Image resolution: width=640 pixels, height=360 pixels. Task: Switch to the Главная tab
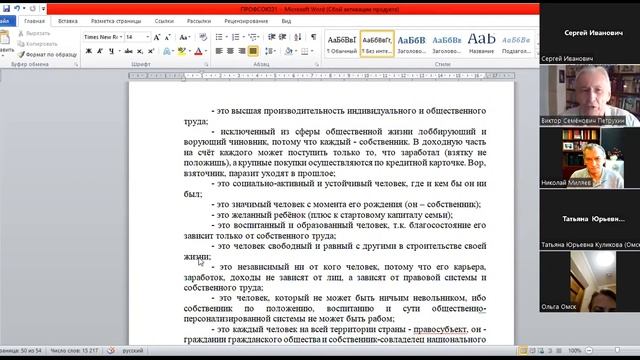[34, 21]
